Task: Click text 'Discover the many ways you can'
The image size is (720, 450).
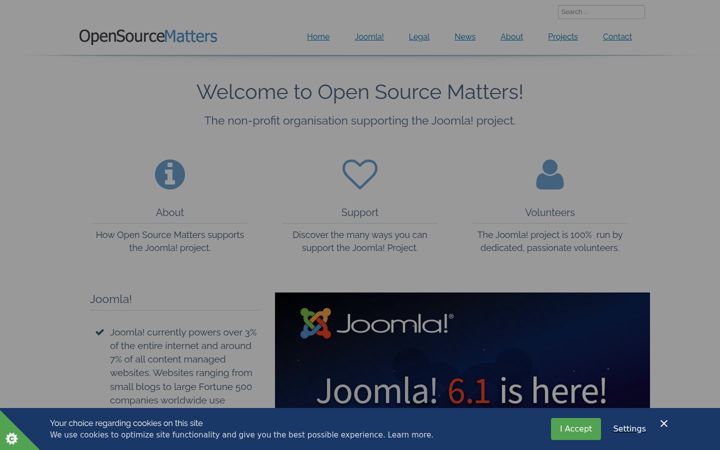Action: tap(360, 235)
